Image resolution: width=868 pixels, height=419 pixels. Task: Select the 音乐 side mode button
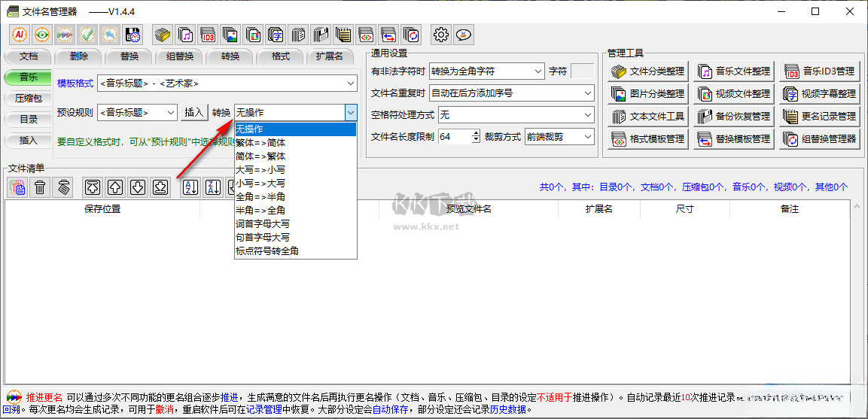pos(28,77)
